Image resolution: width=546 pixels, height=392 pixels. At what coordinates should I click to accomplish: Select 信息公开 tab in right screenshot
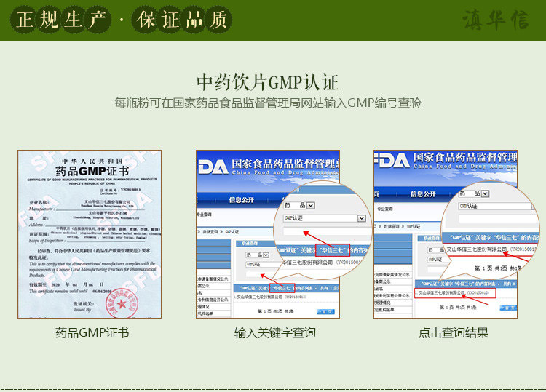coord(423,194)
